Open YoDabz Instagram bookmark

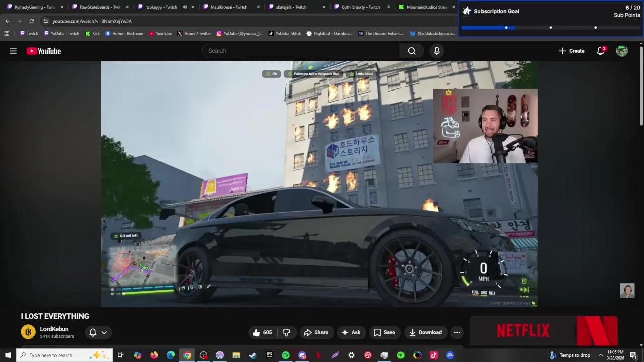click(x=239, y=34)
